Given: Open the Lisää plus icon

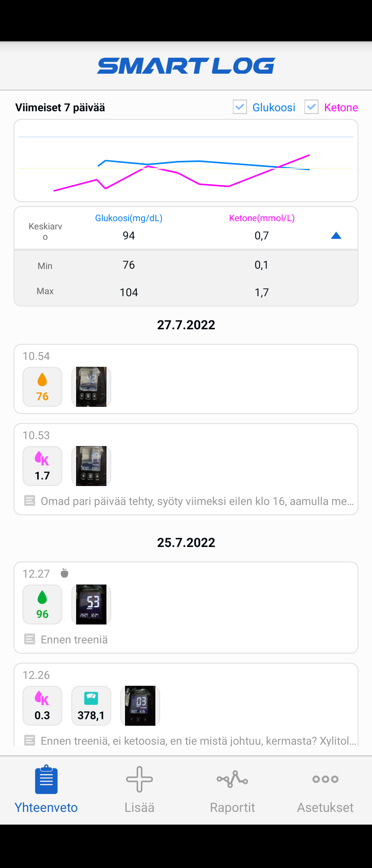Looking at the screenshot, I should click(139, 780).
